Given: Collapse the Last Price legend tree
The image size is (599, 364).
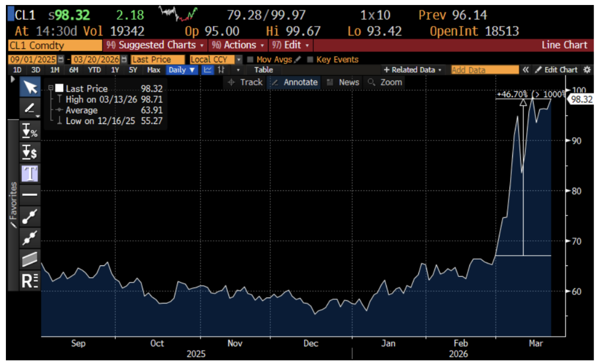Looking at the screenshot, I should click(x=51, y=88).
